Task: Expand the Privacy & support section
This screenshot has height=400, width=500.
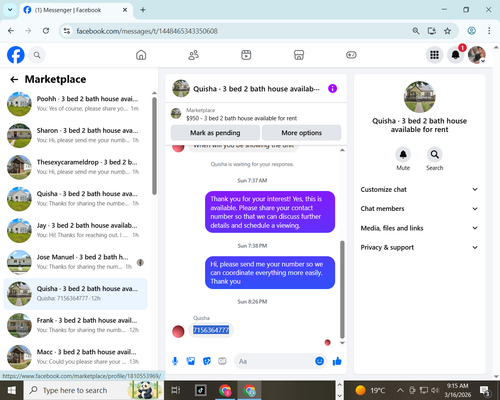Action: (x=419, y=247)
